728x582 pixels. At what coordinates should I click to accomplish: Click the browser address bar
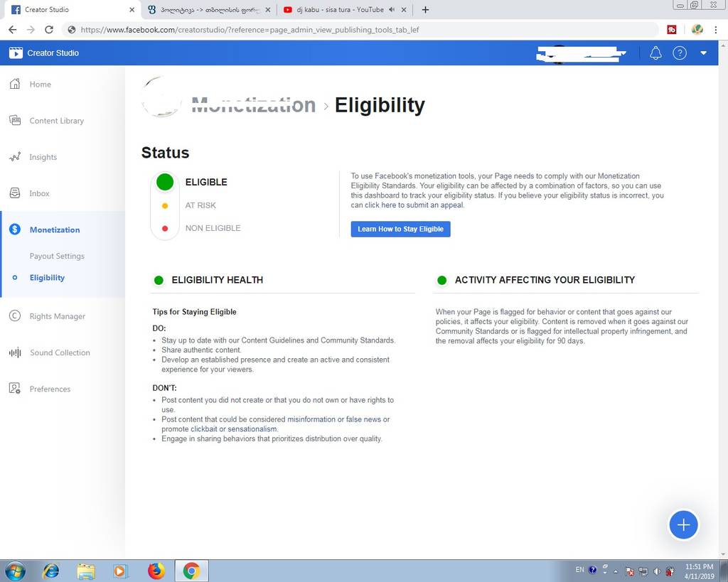[x=360, y=30]
